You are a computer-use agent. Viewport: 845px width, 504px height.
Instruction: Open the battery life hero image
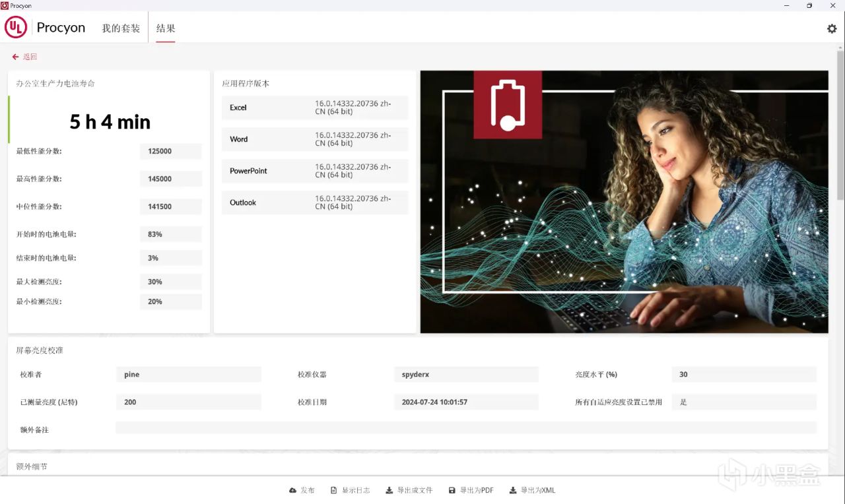pyautogui.click(x=624, y=202)
